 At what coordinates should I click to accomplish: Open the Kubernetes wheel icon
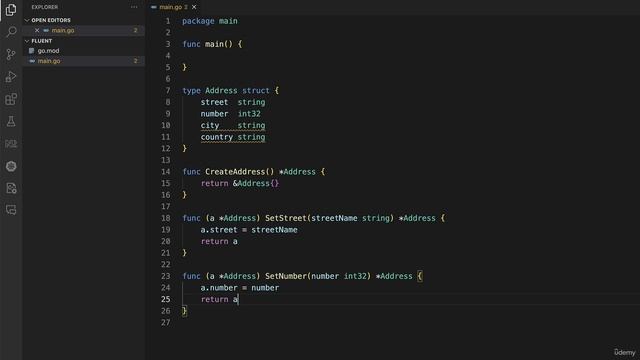(11, 166)
